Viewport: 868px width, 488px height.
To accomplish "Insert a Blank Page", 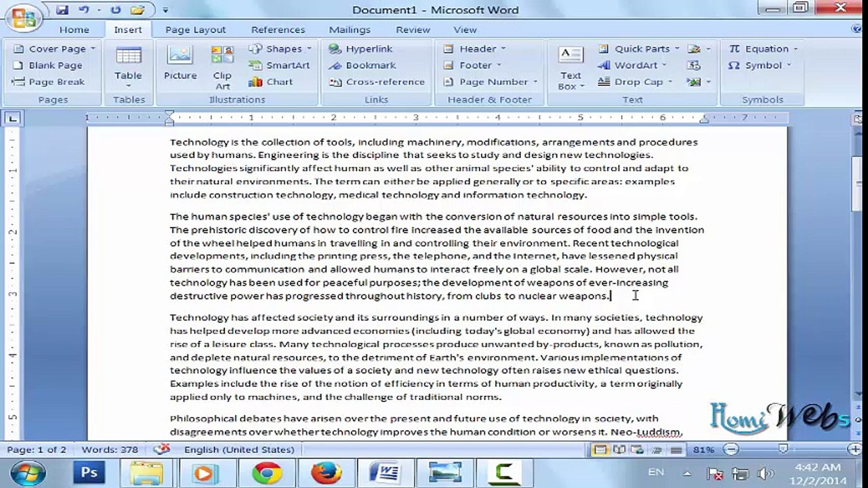I will coord(48,65).
